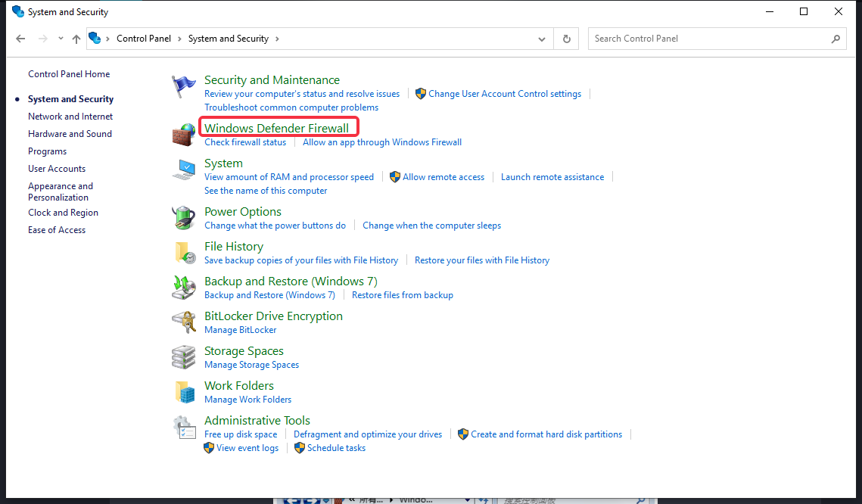Viewport: 862px width, 504px height.
Task: Click the System and Security breadcrumb segment
Action: (x=228, y=39)
